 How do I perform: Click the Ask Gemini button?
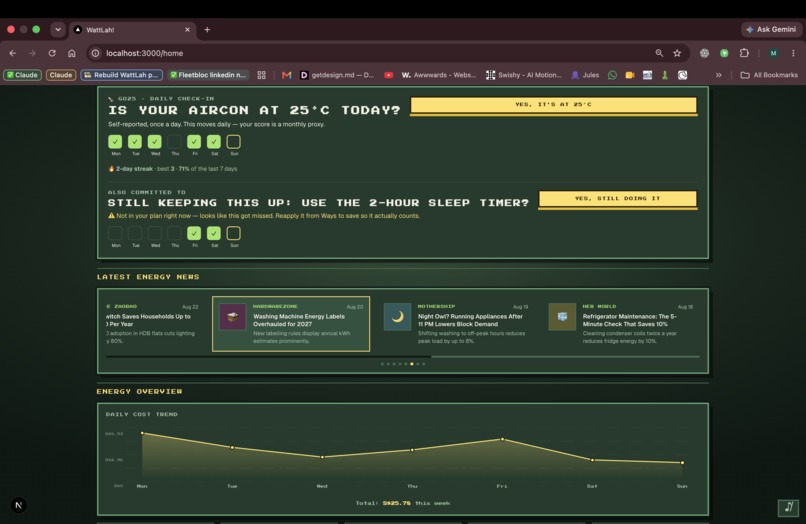pos(772,30)
